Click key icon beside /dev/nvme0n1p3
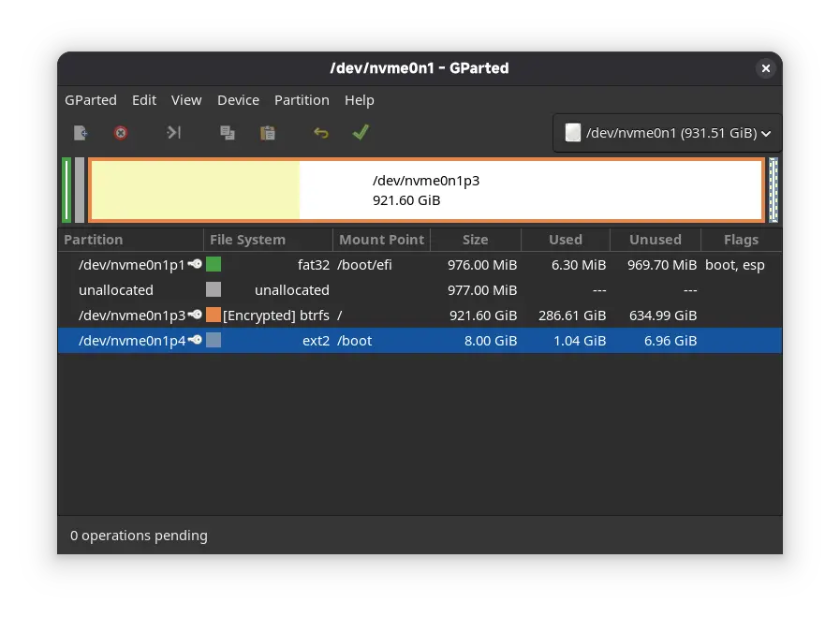840x617 pixels. 195,315
